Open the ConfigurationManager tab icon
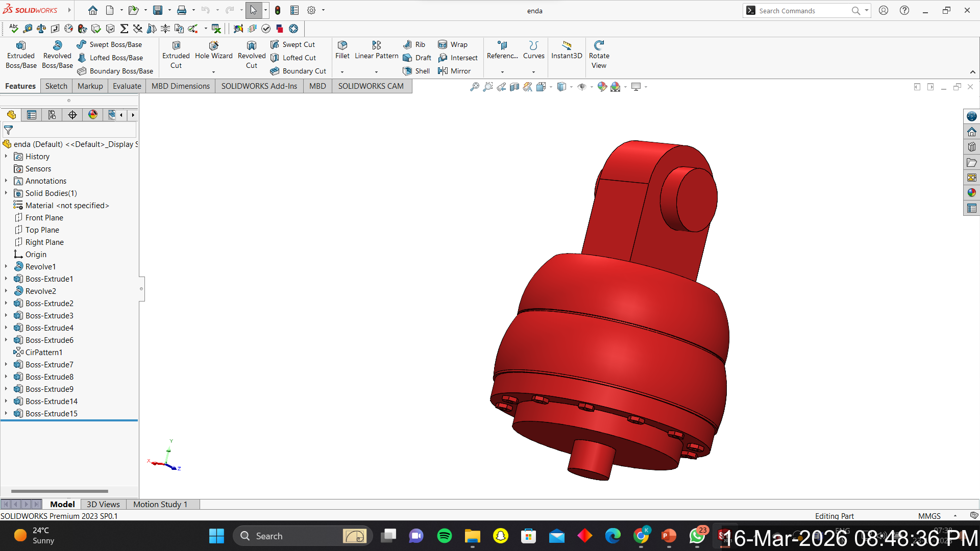The height and width of the screenshot is (551, 980). click(x=52, y=115)
